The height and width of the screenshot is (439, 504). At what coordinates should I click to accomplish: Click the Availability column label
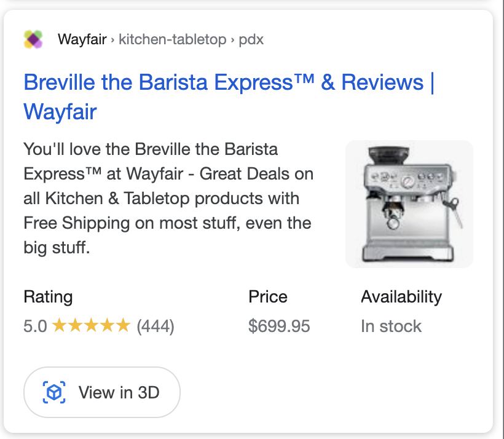pos(401,297)
